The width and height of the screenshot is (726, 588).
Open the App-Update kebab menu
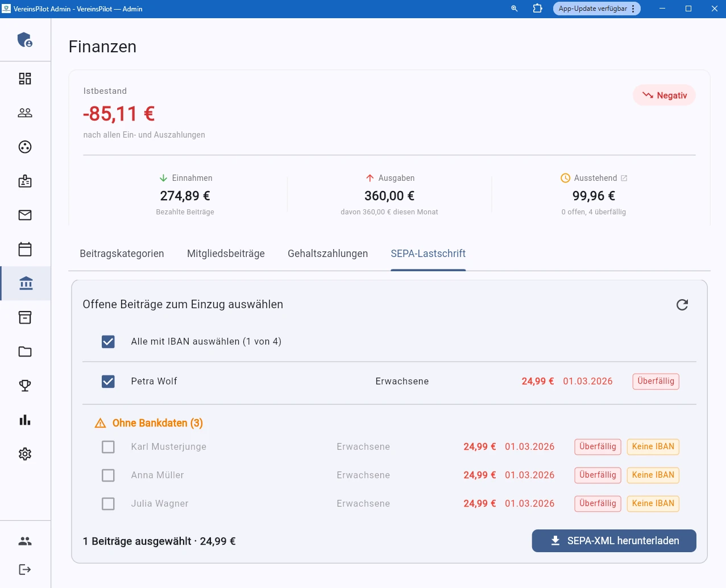pos(633,9)
